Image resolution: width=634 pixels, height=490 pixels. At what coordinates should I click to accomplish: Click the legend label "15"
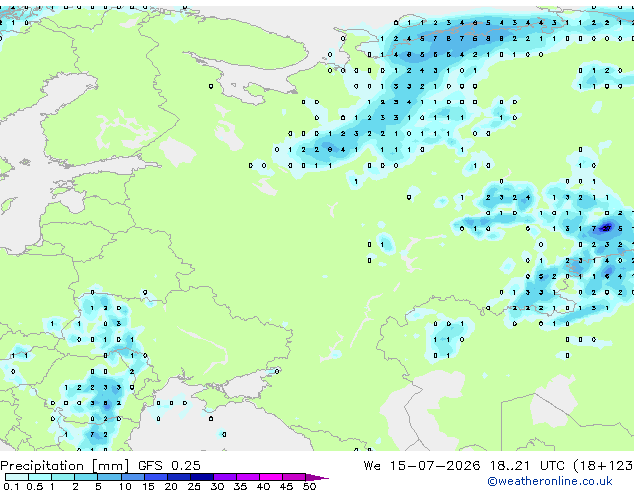(x=148, y=486)
